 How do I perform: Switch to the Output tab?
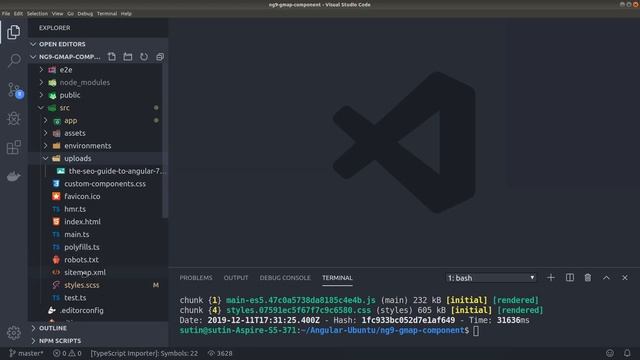point(236,278)
